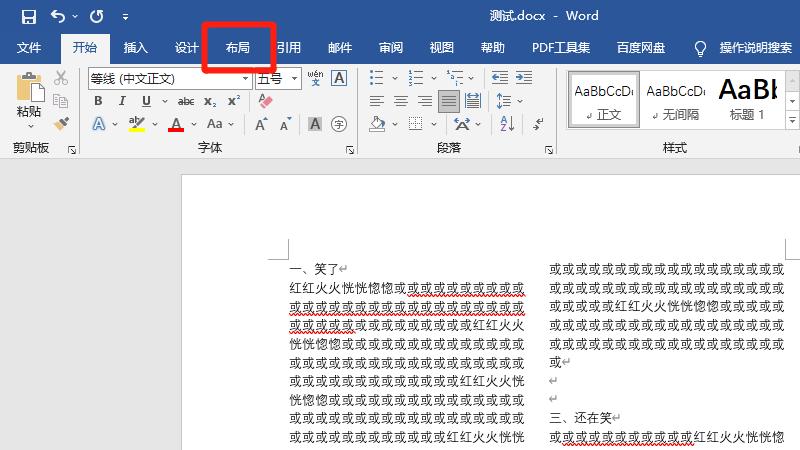This screenshot has height=450, width=800.
Task: Toggle justify paragraph alignment
Action: click(x=449, y=101)
